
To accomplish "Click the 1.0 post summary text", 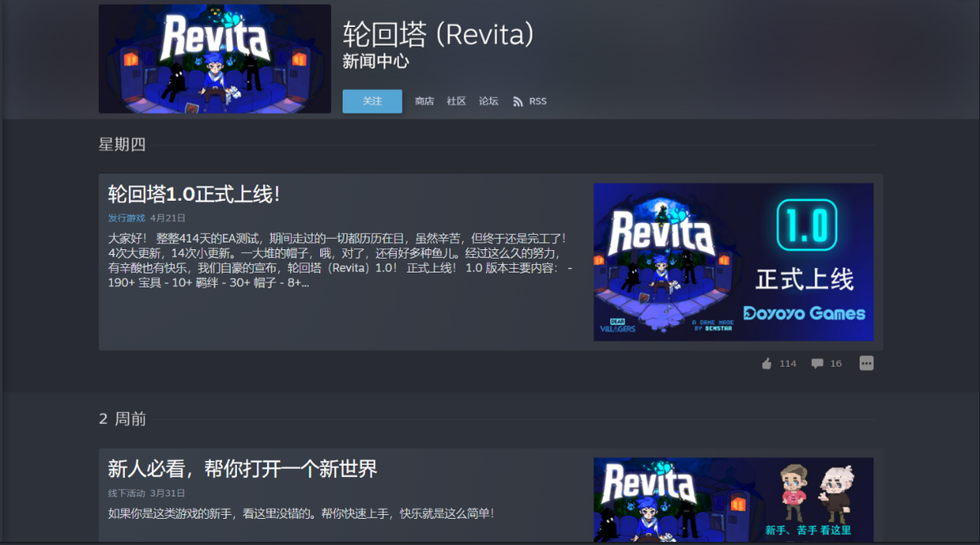I will (x=340, y=260).
